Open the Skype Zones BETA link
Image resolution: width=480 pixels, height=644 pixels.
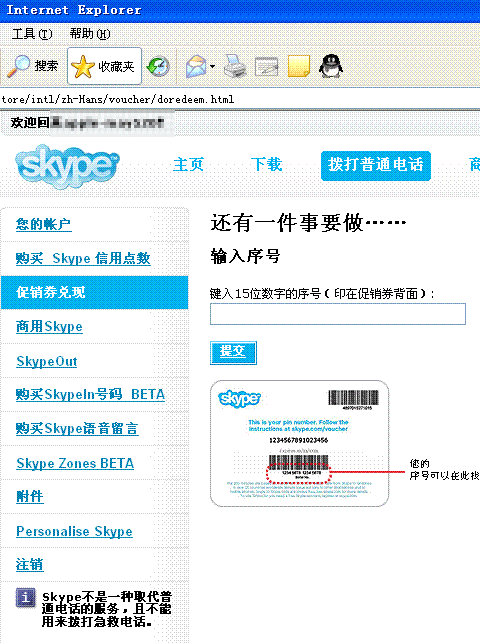[75, 463]
